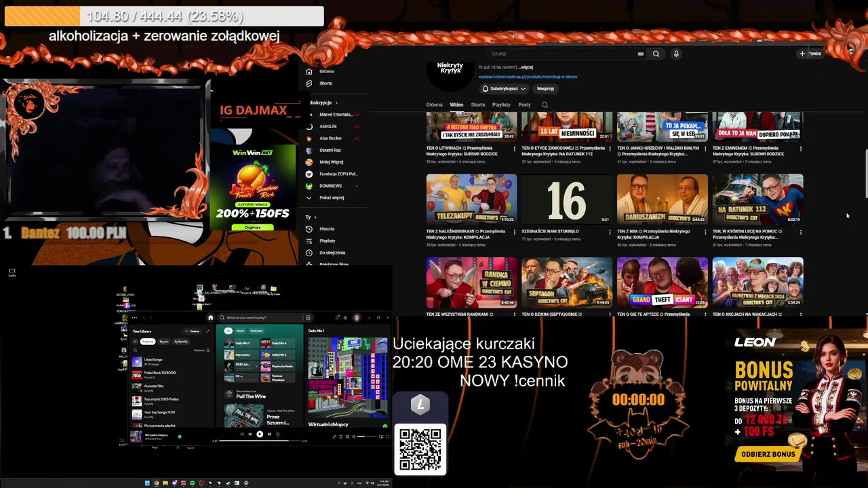Open File Explorer from the taskbar
868x488 pixels.
(x=165, y=483)
